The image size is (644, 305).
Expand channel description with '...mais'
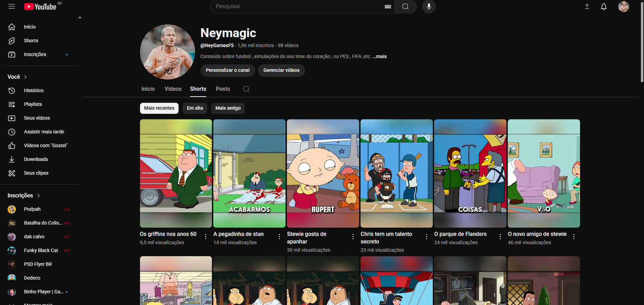[x=380, y=56]
